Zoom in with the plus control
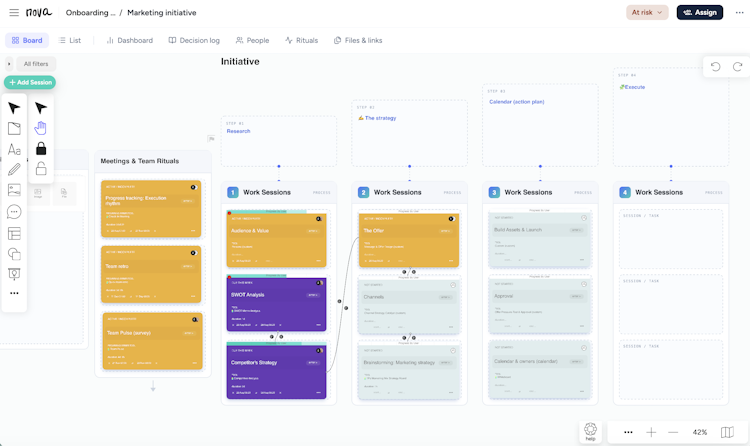Screen dimensions: 750x446 [651, 432]
